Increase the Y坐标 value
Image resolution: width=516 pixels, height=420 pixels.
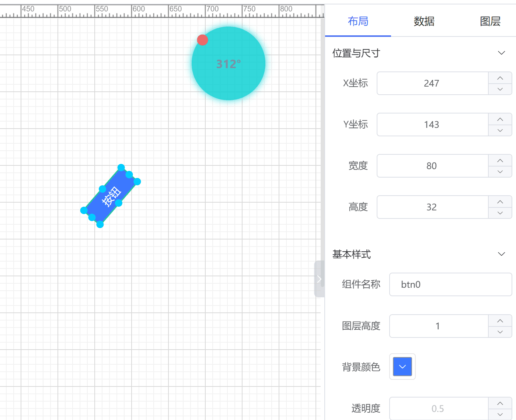tap(500, 119)
